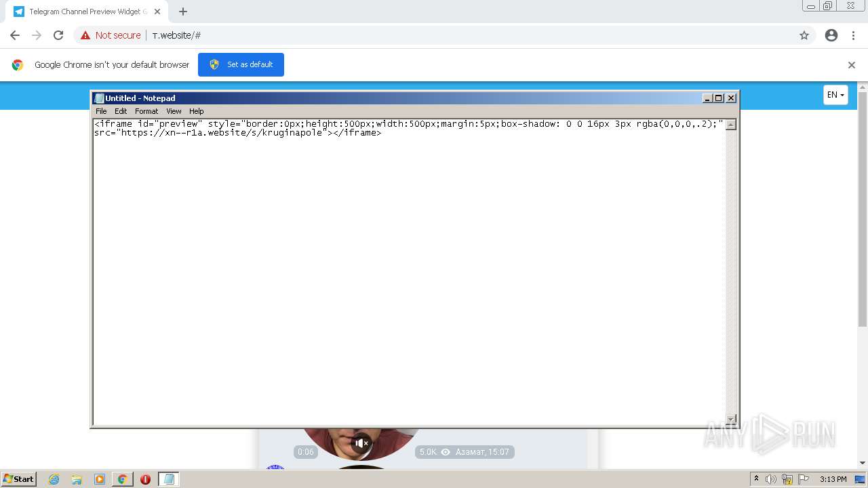Open Chrome's three-dot menu
868x488 pixels.
point(853,35)
